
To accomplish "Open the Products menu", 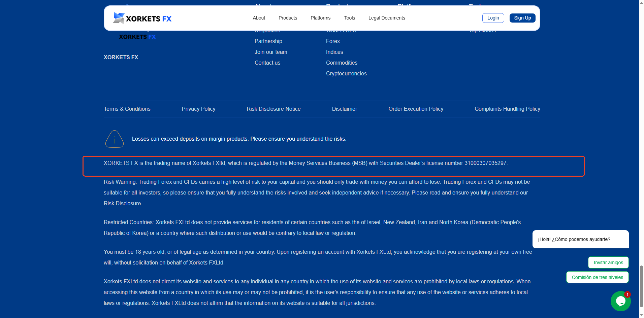I will click(x=288, y=18).
